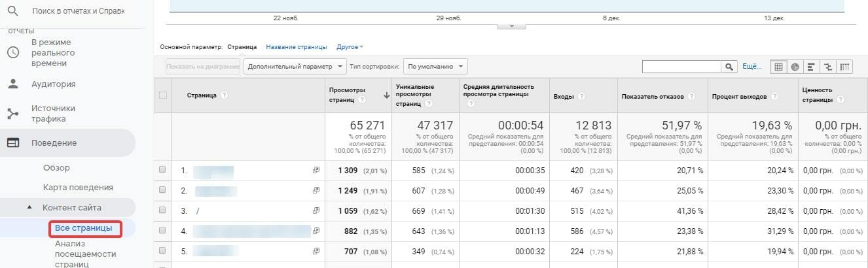This screenshot has width=868, height=268.
Task: Show help for Уникальные просмотры страниц
Action: (x=428, y=103)
